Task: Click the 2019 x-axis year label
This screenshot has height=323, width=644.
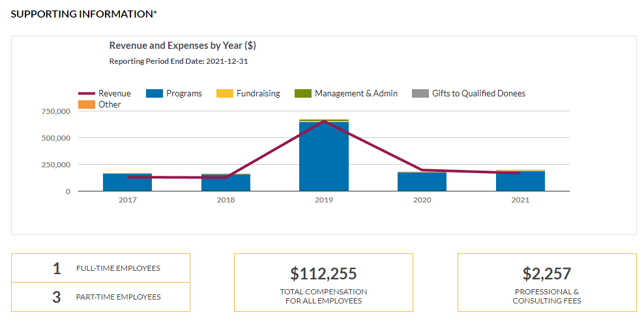Action: point(324,200)
